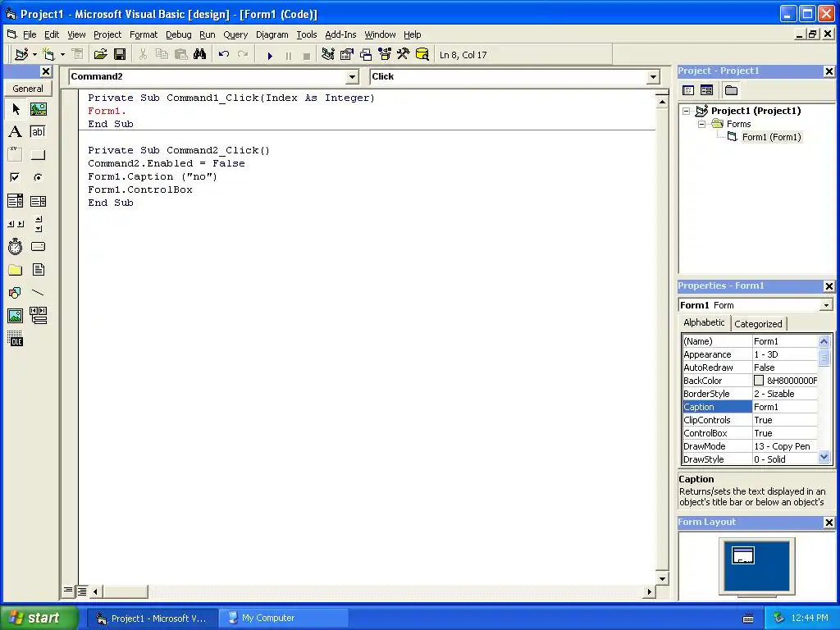Screen dimensions: 840x630
Task: Select the OLE container control
Action: pyautogui.click(x=16, y=339)
